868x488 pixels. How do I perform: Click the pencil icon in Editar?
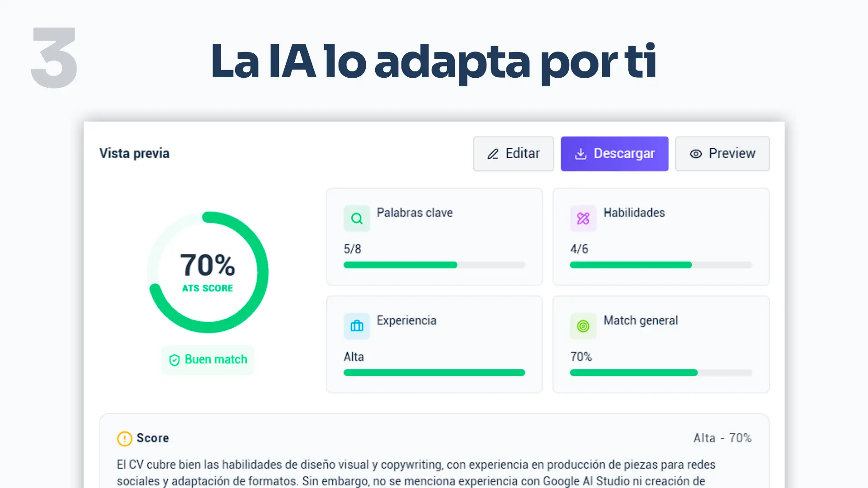[493, 154]
